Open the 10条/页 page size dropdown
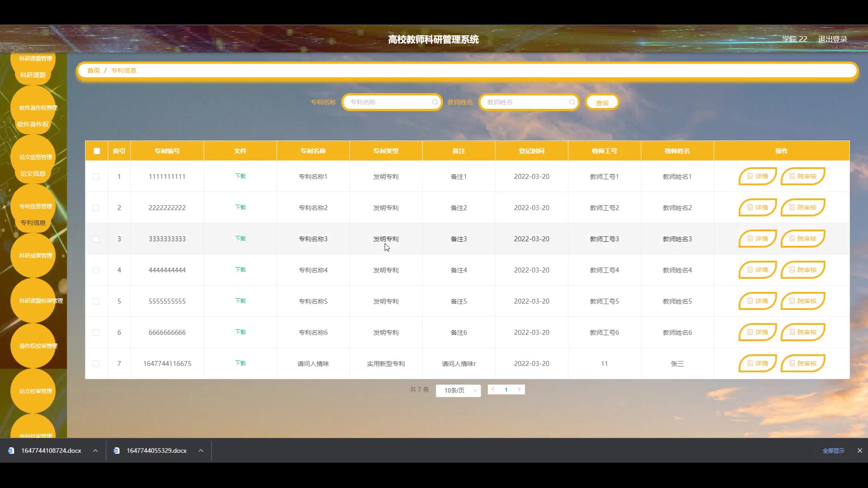868x488 pixels. click(458, 390)
